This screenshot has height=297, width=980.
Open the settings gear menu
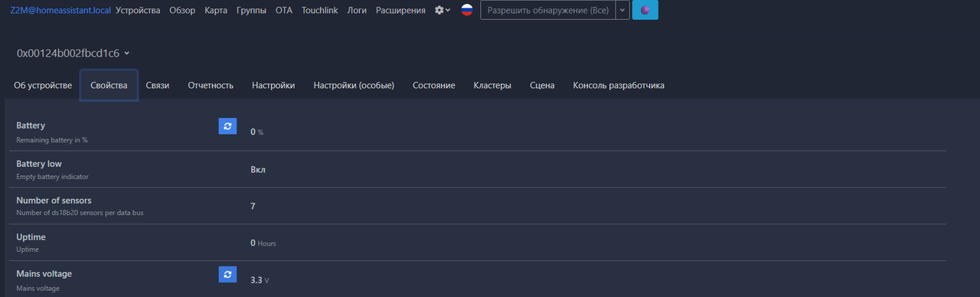pos(443,11)
